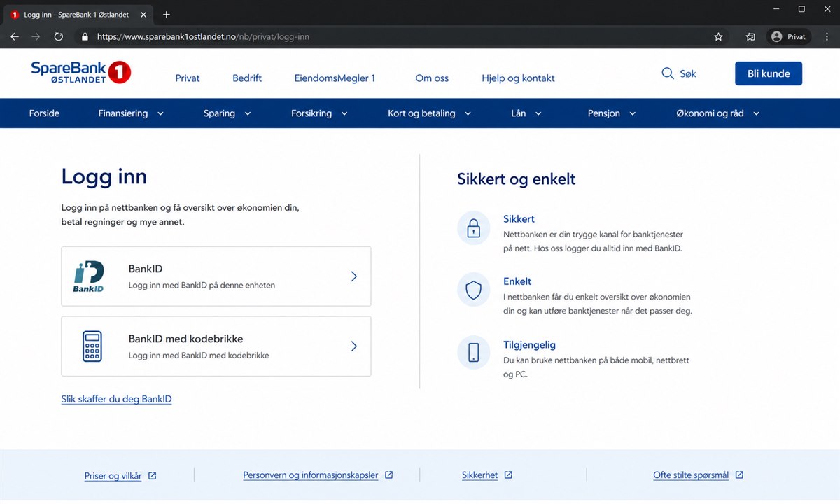Reload the page with the refresh icon
Viewport: 840px width, 504px height.
click(x=59, y=37)
